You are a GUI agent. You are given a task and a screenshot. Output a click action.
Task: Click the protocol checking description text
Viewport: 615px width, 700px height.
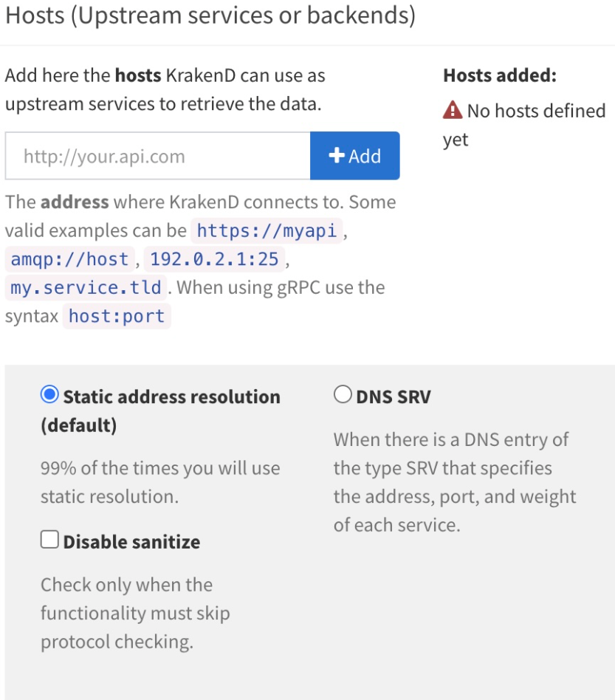click(x=135, y=614)
